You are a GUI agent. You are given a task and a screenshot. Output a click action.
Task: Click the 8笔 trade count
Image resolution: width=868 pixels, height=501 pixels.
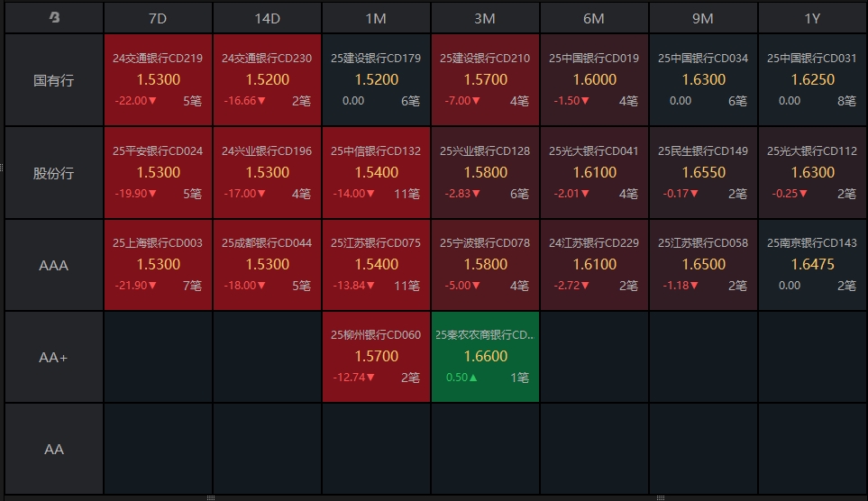coord(846,101)
